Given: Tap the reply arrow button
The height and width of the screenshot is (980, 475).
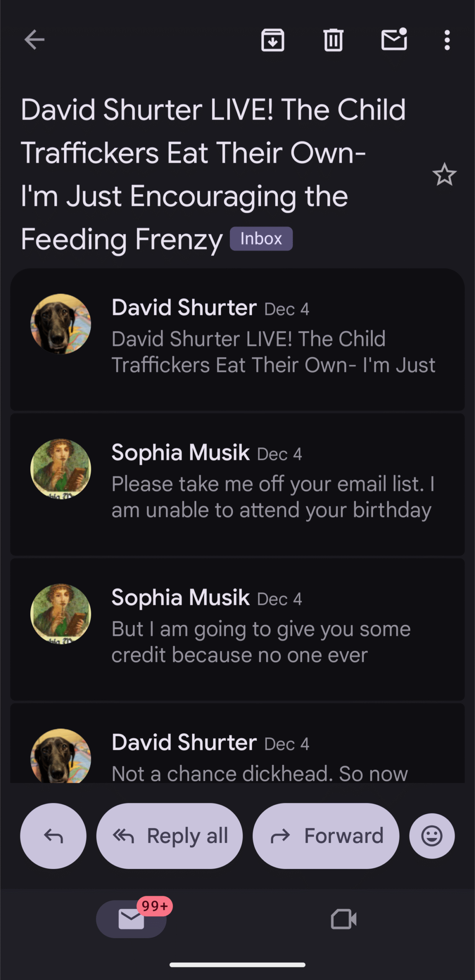Looking at the screenshot, I should 53,836.
